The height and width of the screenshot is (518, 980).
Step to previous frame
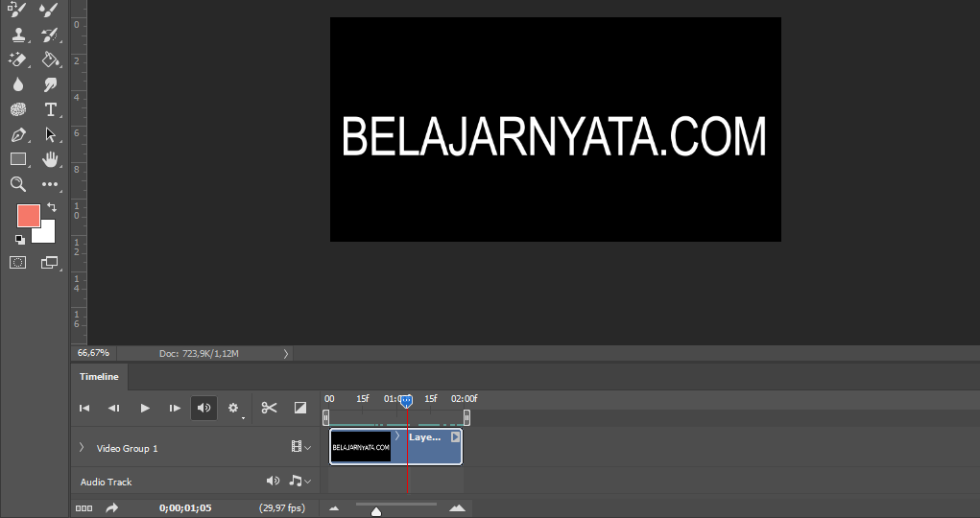click(114, 408)
